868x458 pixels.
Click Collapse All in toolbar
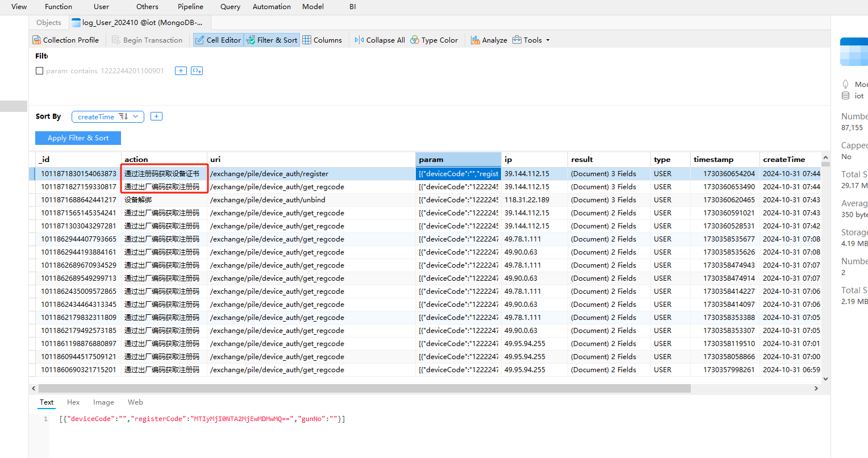point(379,40)
